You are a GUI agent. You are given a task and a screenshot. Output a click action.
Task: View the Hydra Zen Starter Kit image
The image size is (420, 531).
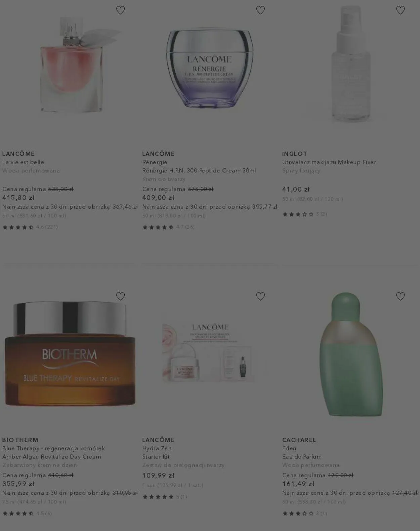point(209,352)
